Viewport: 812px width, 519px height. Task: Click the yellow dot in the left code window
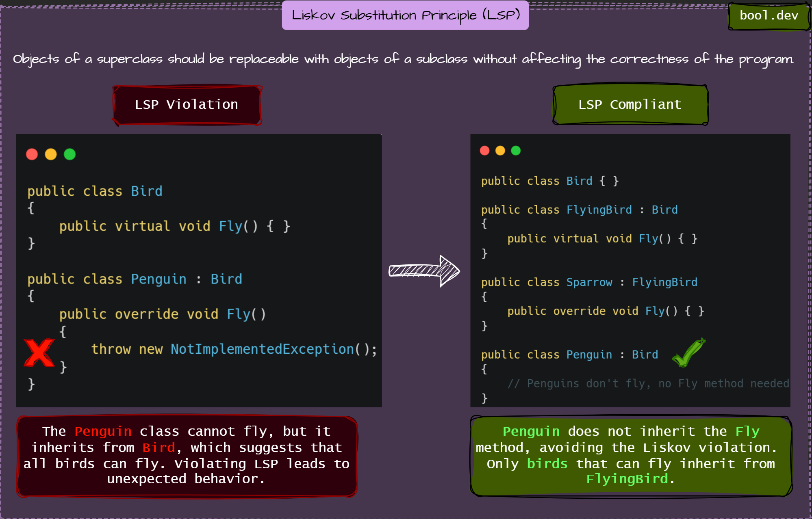point(51,154)
